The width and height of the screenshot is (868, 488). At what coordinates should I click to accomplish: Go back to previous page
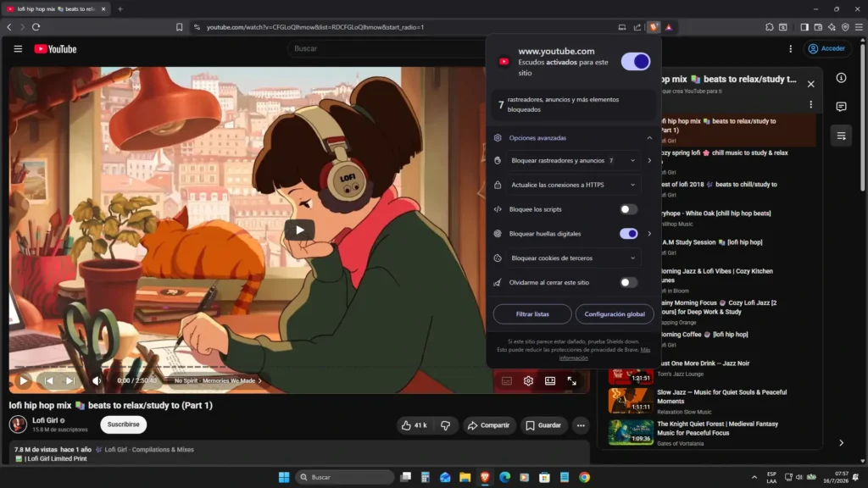click(8, 27)
